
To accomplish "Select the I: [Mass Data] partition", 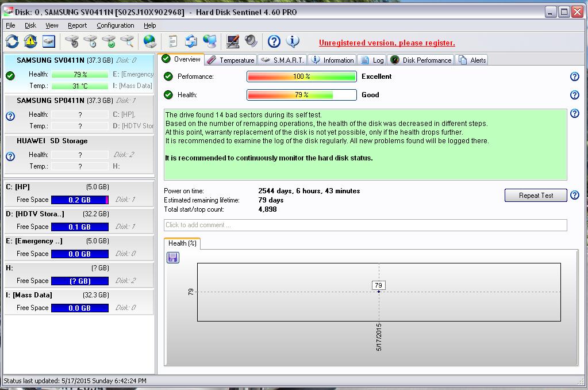I will click(x=79, y=302).
